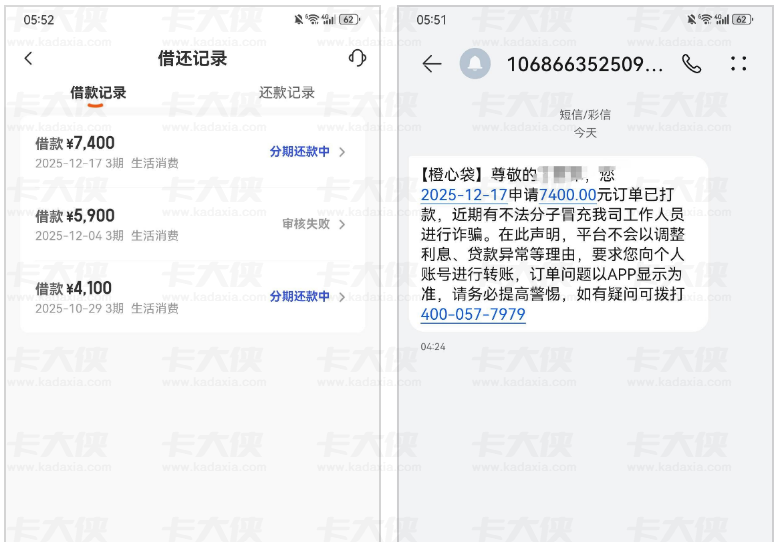Tap 分期还款中 status of ¥7,400 loan

(299, 151)
